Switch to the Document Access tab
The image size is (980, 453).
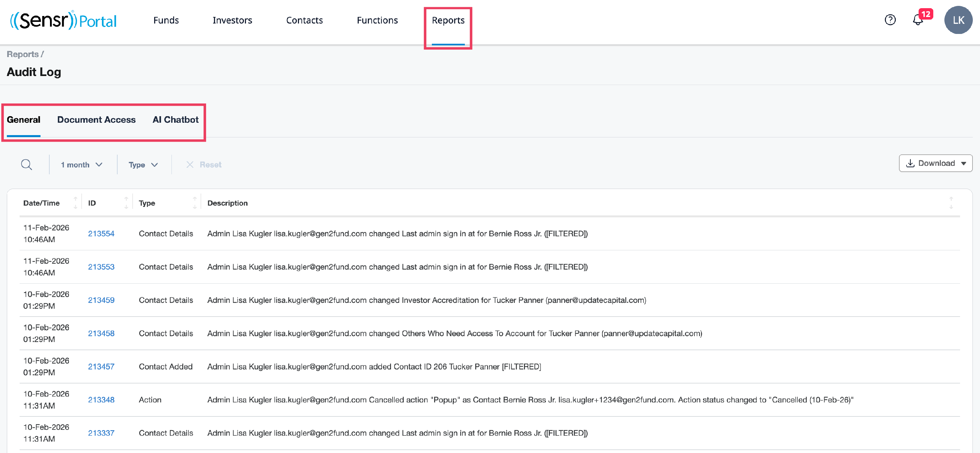tap(96, 120)
